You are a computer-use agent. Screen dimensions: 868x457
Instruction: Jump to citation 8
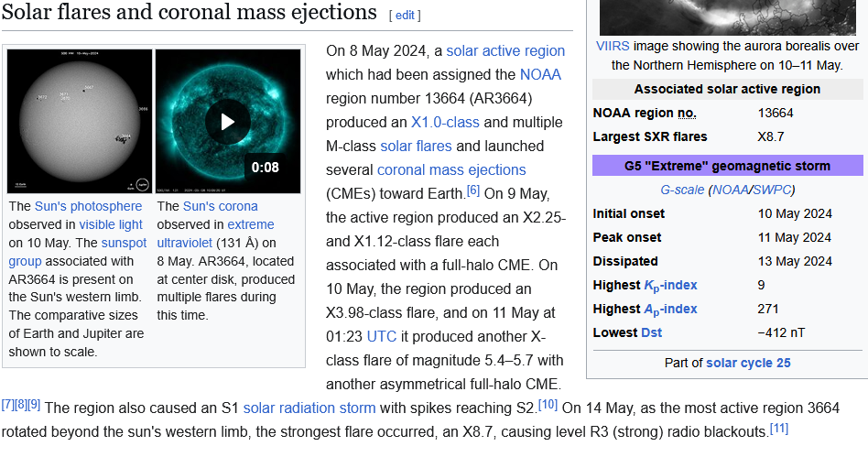point(21,405)
